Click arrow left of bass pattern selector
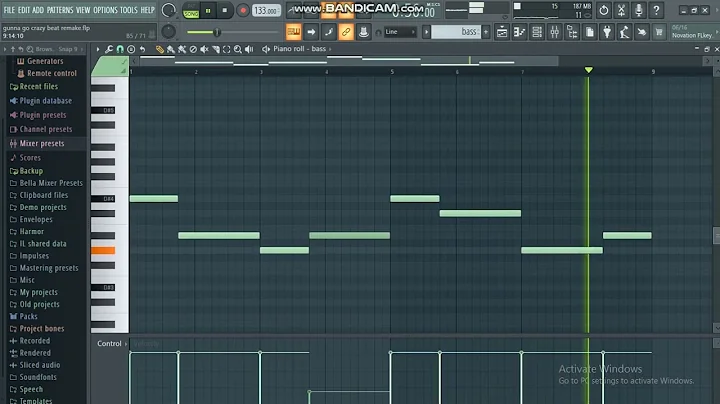Viewport: 720px width, 404px height. pos(427,32)
